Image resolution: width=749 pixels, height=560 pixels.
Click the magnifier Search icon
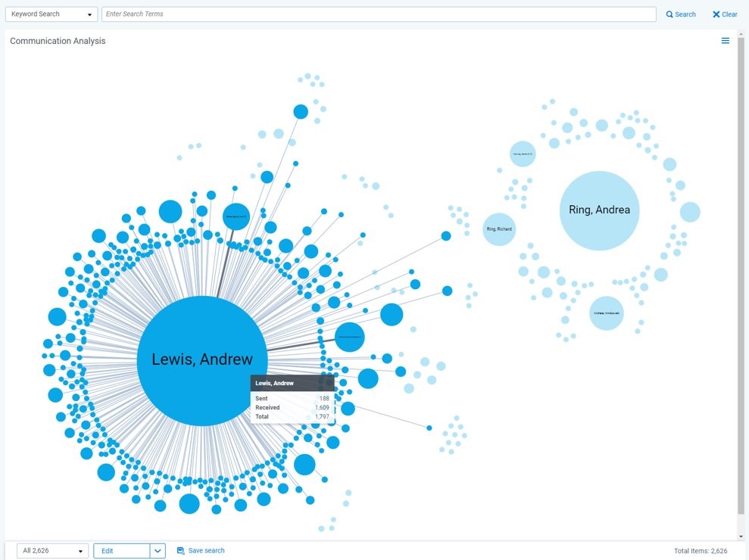point(669,14)
